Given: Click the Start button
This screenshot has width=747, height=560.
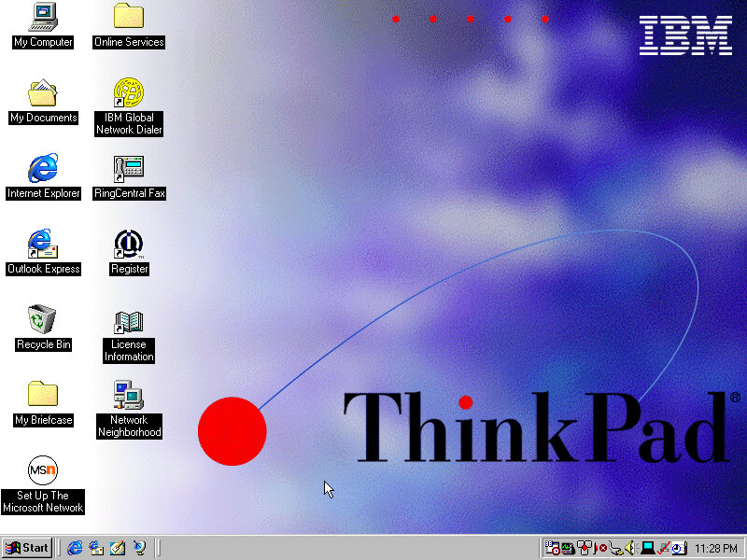Looking at the screenshot, I should point(27,548).
